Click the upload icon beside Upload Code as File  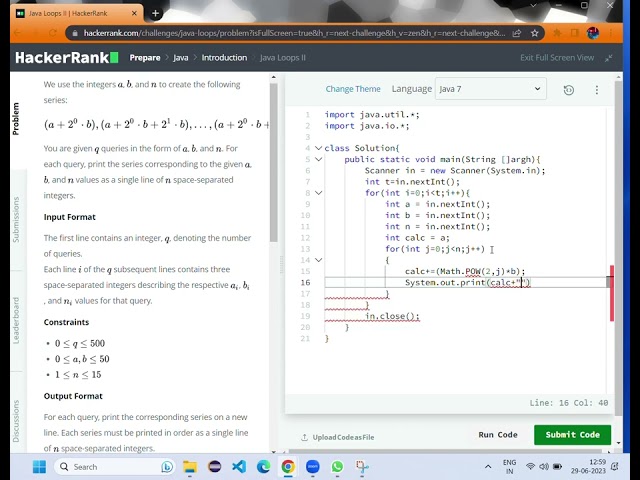click(304, 437)
